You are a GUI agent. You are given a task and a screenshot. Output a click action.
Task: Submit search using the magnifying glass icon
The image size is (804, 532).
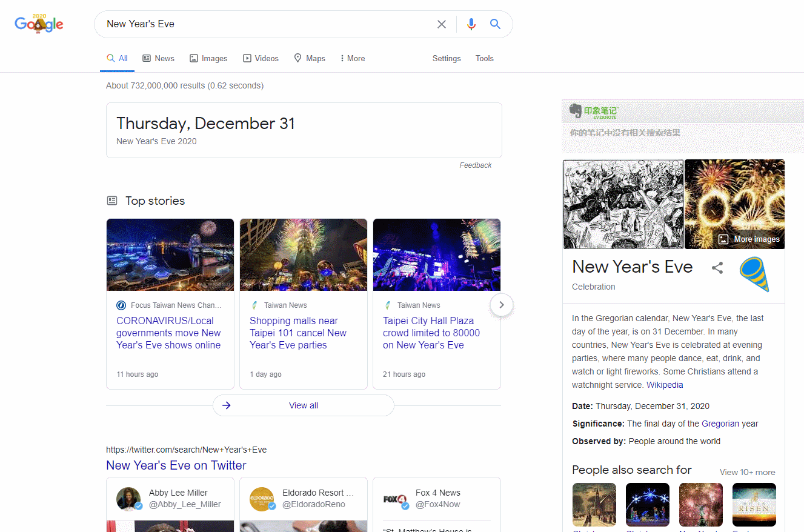pyautogui.click(x=495, y=24)
